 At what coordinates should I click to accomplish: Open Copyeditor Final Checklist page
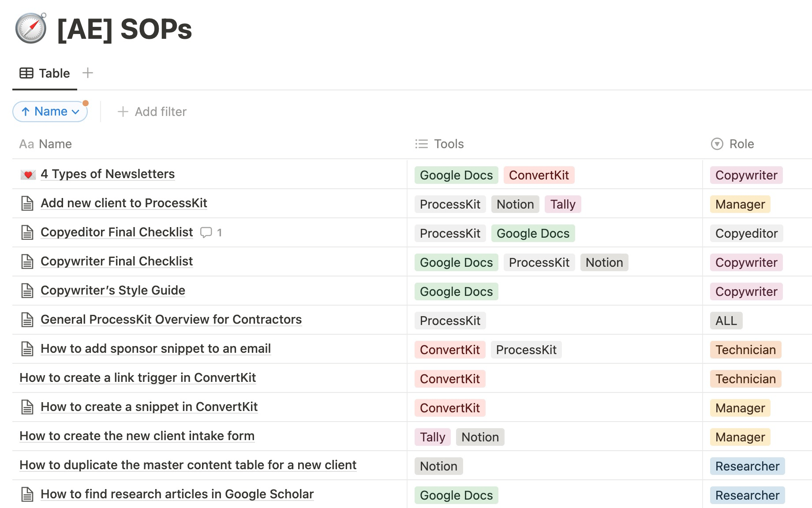117,232
